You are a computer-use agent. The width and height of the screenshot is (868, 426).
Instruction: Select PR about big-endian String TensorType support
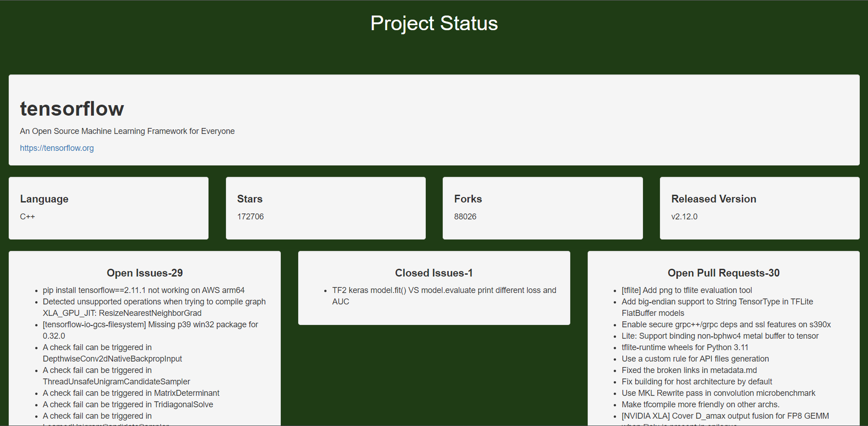coord(717,307)
